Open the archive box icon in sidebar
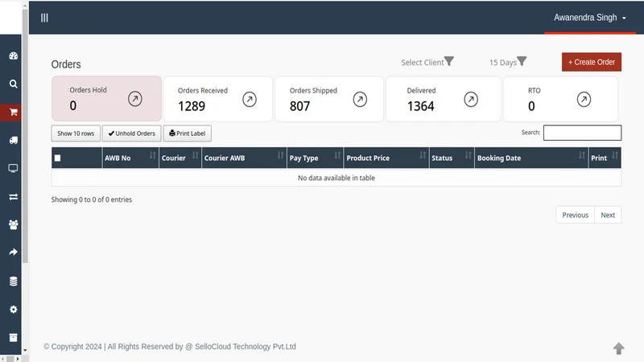The width and height of the screenshot is (644, 362). [13, 337]
